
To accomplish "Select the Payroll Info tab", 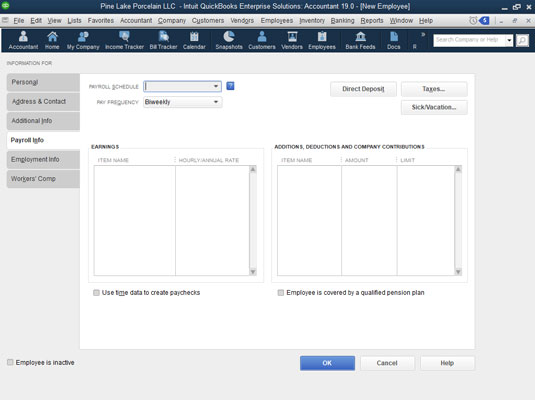I will click(43, 140).
